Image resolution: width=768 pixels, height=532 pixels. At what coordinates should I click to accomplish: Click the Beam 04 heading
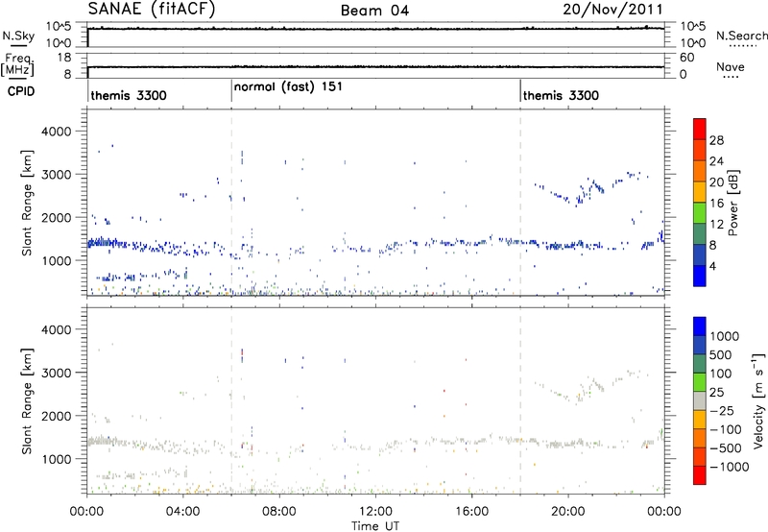pyautogui.click(x=374, y=11)
